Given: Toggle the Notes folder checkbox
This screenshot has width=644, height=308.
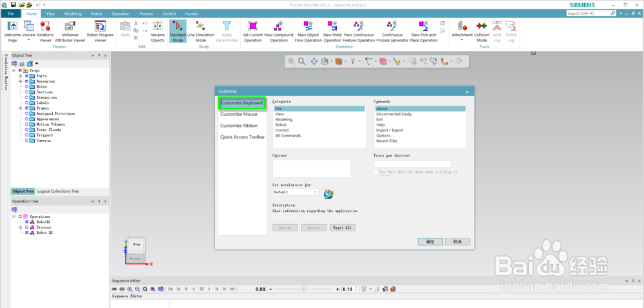Looking at the screenshot, I should [27, 86].
